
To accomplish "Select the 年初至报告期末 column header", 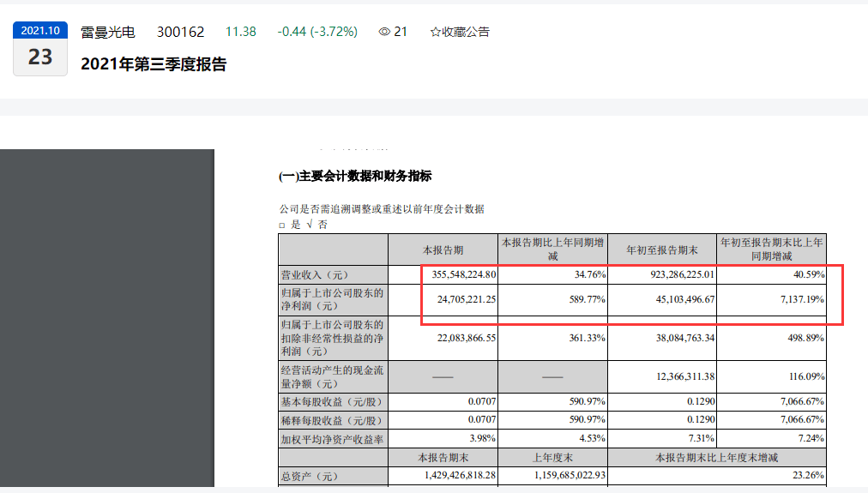I will pyautogui.click(x=661, y=250).
